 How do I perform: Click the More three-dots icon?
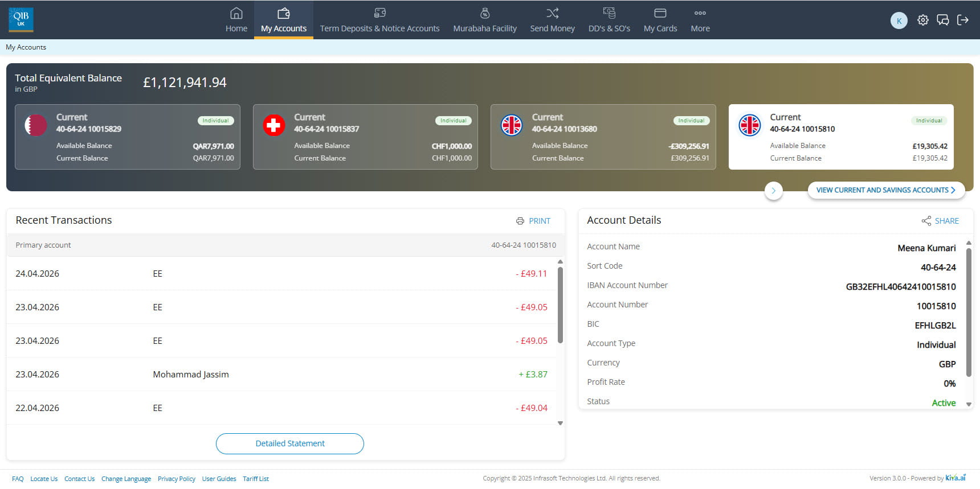click(x=700, y=13)
